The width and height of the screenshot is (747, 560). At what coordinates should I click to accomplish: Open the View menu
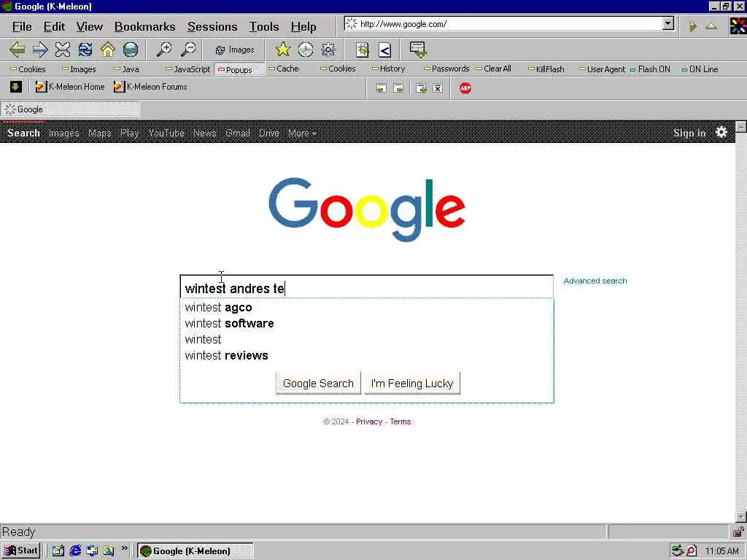[x=90, y=27]
